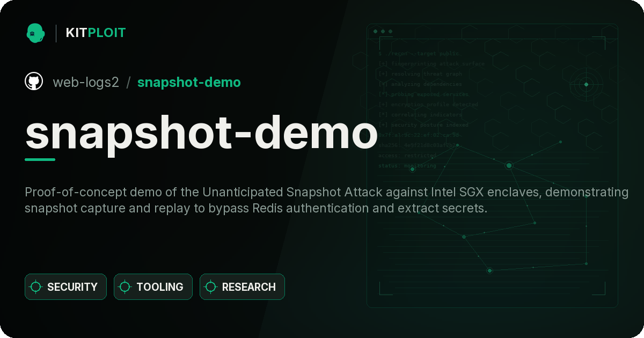Open the green snapshot-demo repository link

(189, 82)
